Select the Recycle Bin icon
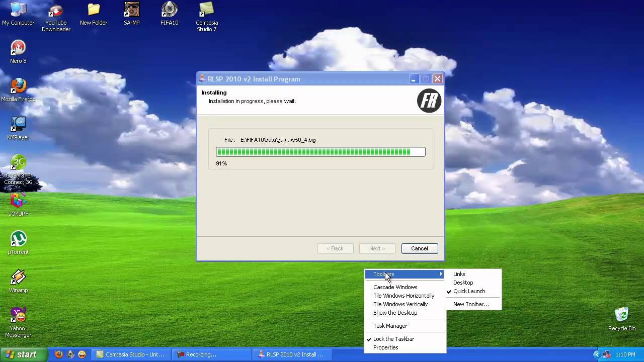Viewport: 644px width, 362px height. click(622, 319)
